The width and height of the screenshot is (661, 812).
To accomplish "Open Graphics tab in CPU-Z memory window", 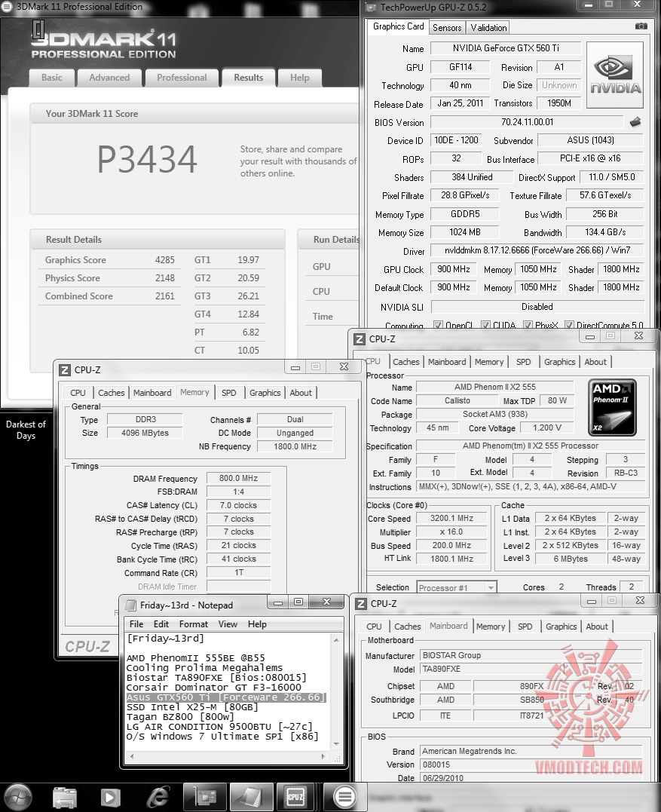I will click(x=265, y=393).
